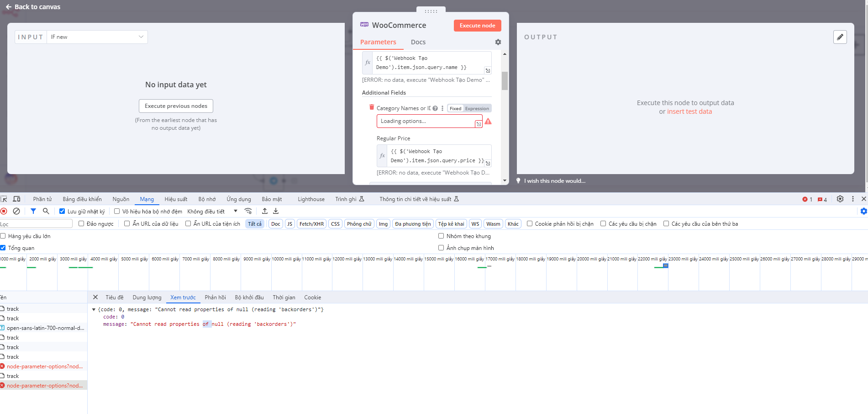Click the 'insert test data' link
Image resolution: width=868 pixels, height=414 pixels.
coord(689,111)
